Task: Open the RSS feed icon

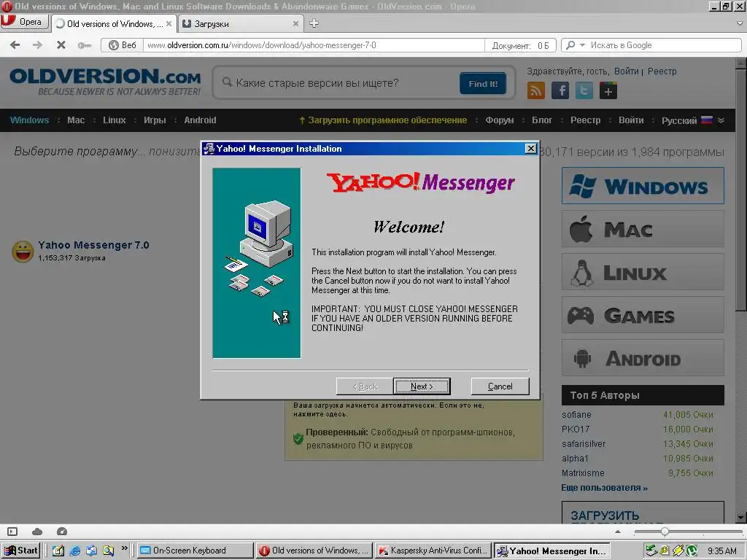Action: click(536, 90)
